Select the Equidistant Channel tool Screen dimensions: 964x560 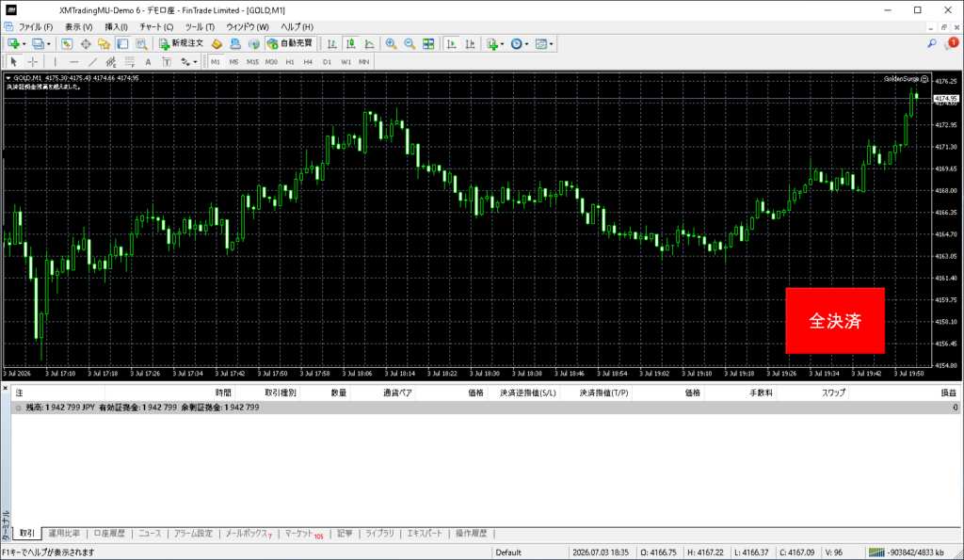(111, 61)
